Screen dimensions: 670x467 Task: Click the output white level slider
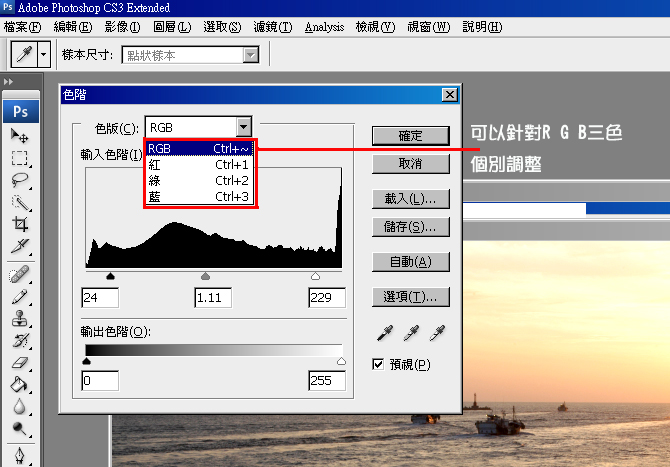coord(341,361)
